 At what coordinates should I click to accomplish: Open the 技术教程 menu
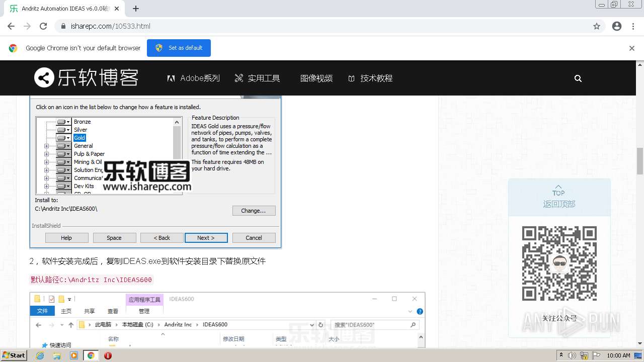(370, 78)
